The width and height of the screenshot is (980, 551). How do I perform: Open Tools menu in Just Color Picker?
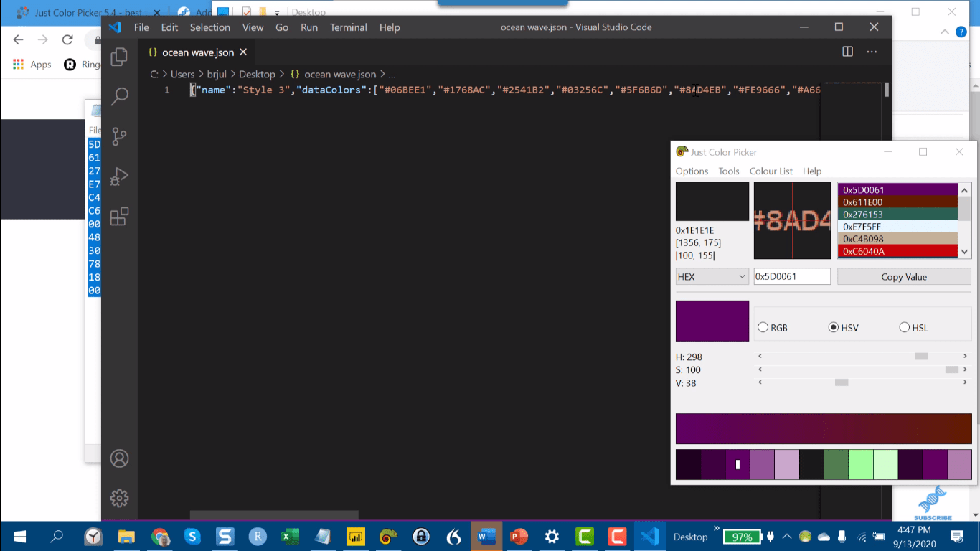pos(729,171)
